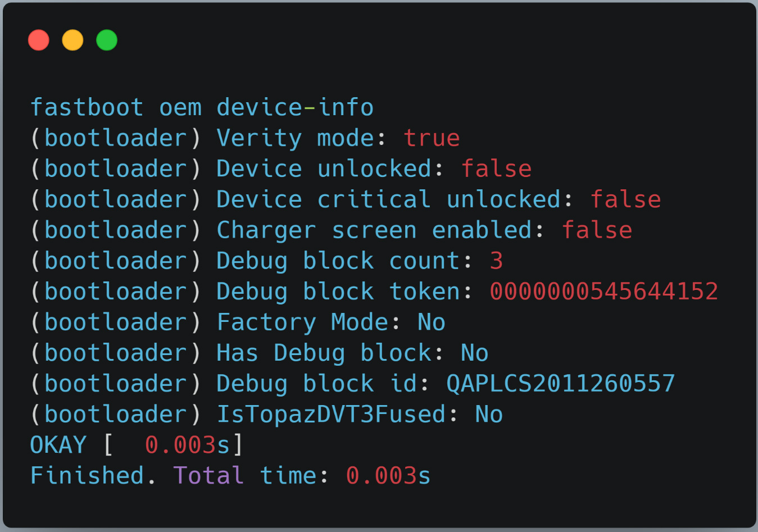
Task: Click the Total time value 0.003s
Action: coord(388,476)
